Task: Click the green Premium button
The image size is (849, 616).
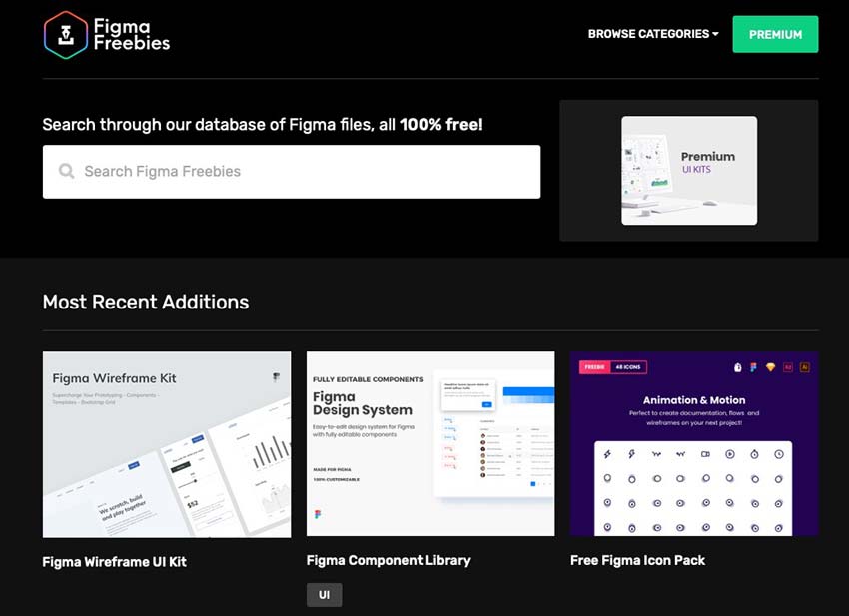Action: tap(776, 34)
